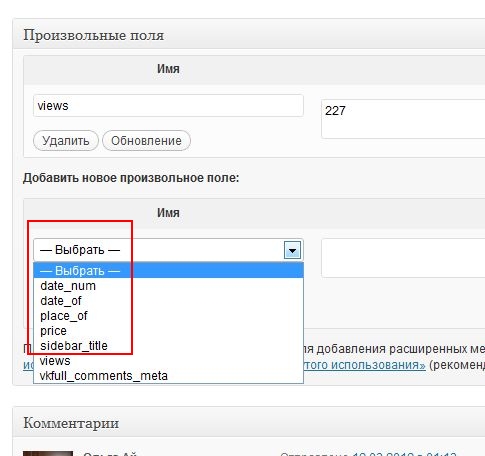This screenshot has height=456, width=485.
Task: Select highlighted — Выбрать — list option
Action: pyautogui.click(x=168, y=270)
